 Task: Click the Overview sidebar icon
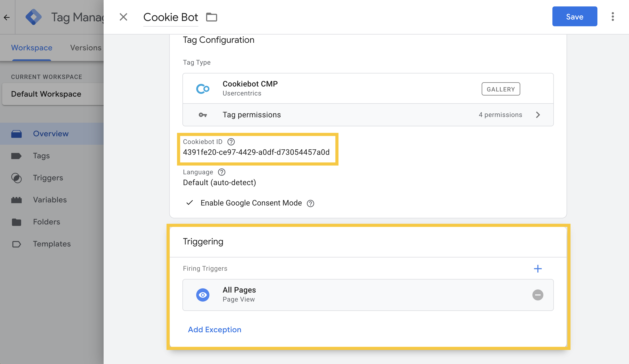point(17,134)
